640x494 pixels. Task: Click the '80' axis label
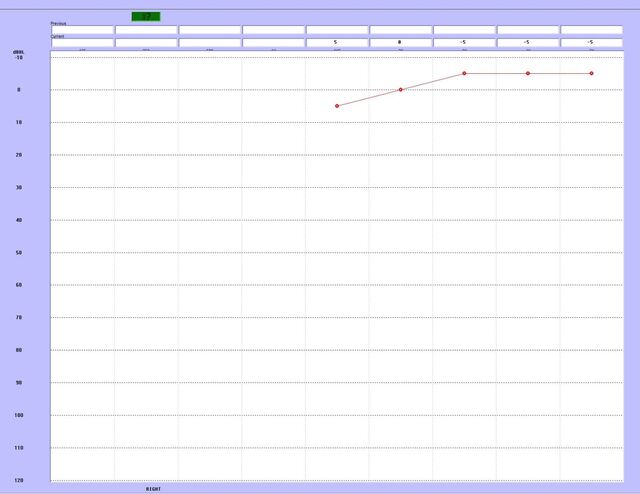point(19,350)
